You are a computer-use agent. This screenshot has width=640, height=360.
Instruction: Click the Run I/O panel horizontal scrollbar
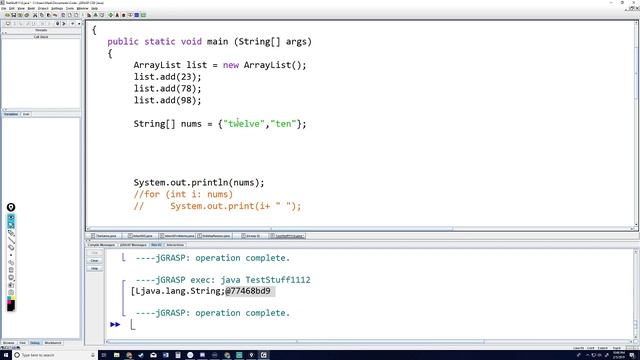coord(370,342)
